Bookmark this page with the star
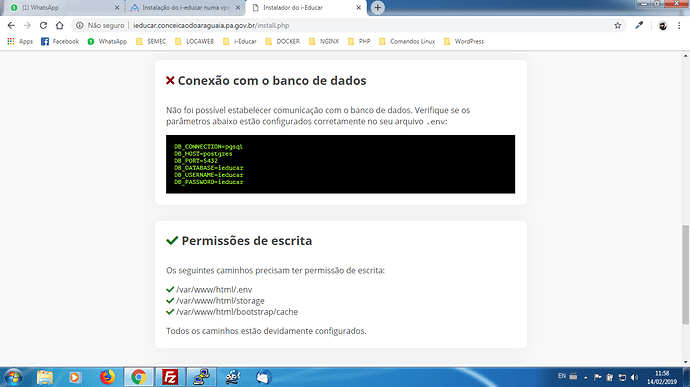 pyautogui.click(x=618, y=26)
